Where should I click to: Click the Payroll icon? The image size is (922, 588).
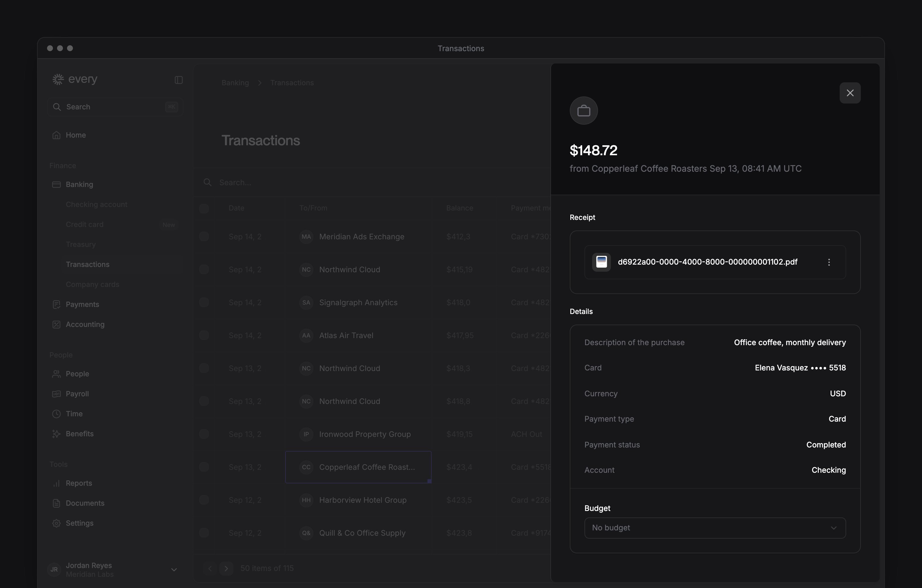click(56, 394)
